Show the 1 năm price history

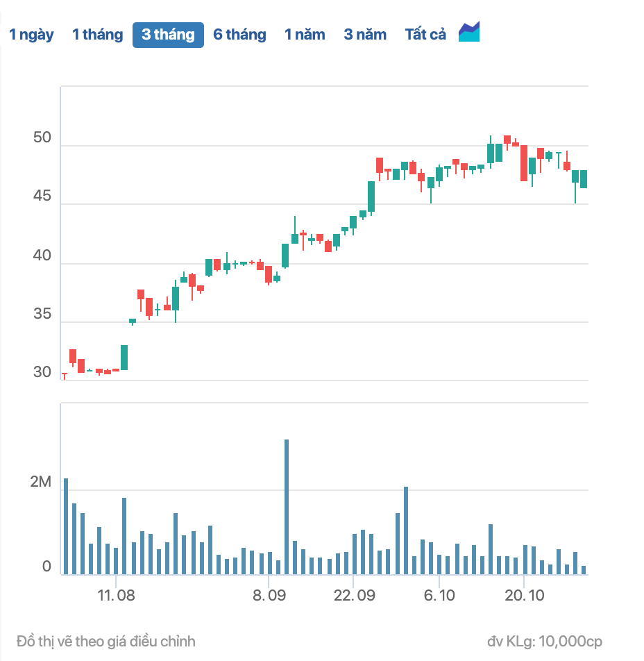305,35
